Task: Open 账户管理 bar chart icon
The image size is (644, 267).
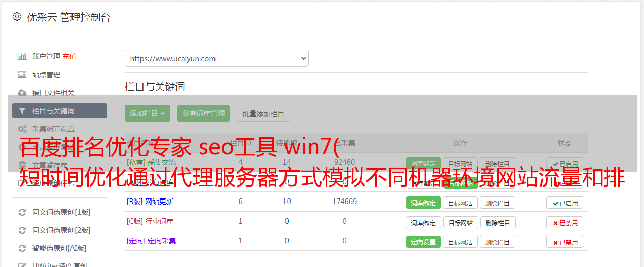Action: (22, 56)
